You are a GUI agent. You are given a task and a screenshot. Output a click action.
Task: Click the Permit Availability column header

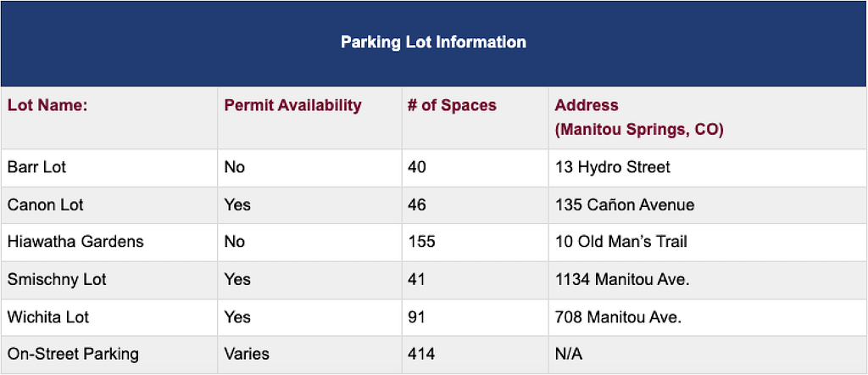click(292, 105)
